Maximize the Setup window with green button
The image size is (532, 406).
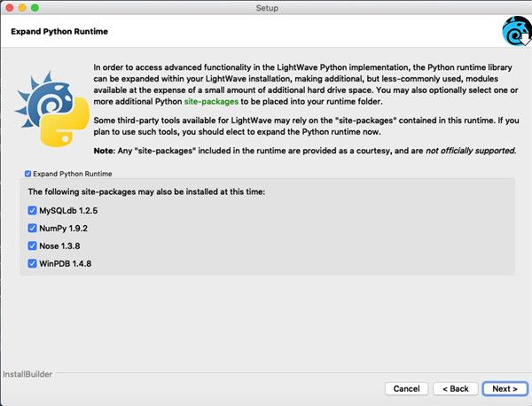(35, 8)
